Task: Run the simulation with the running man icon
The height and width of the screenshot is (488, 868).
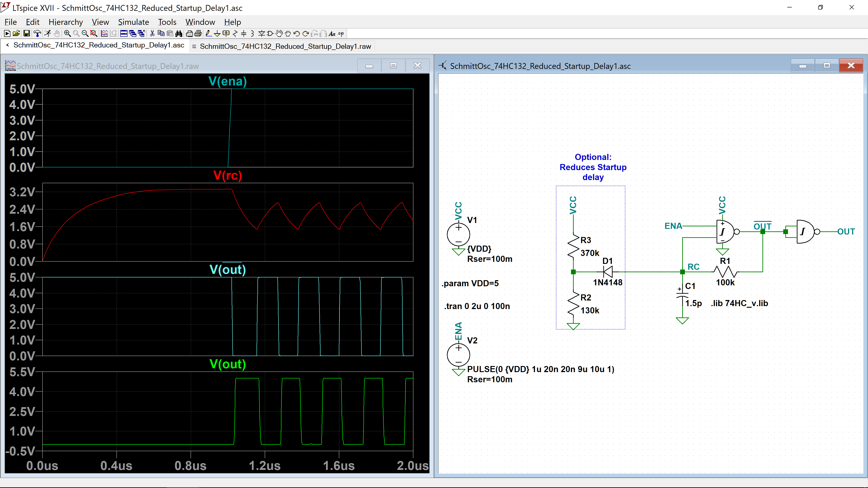Action: coord(47,34)
